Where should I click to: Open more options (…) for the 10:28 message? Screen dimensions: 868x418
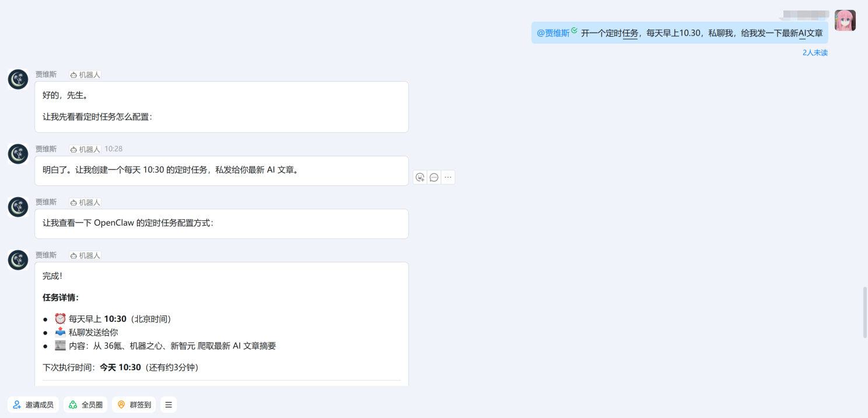coord(448,177)
